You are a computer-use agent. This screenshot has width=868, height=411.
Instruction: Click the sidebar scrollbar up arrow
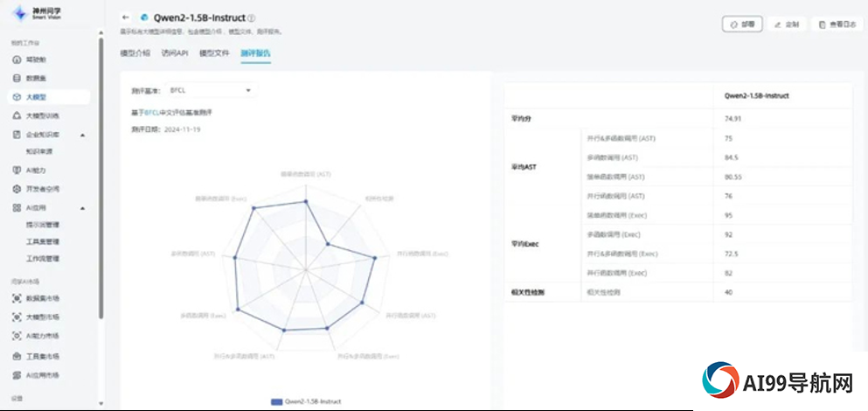coord(101,32)
